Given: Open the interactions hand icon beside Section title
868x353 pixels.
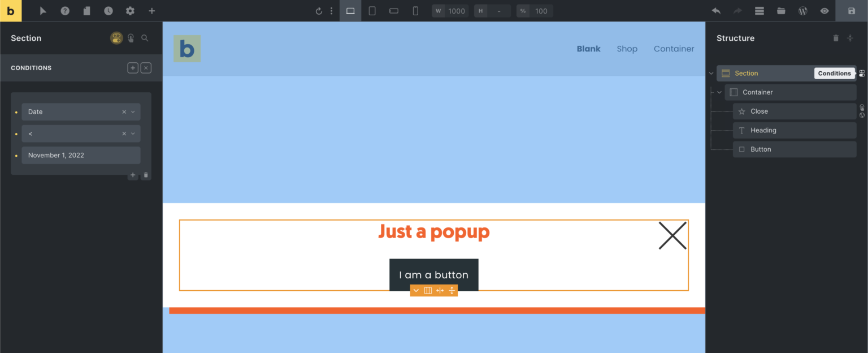Looking at the screenshot, I should click(131, 38).
